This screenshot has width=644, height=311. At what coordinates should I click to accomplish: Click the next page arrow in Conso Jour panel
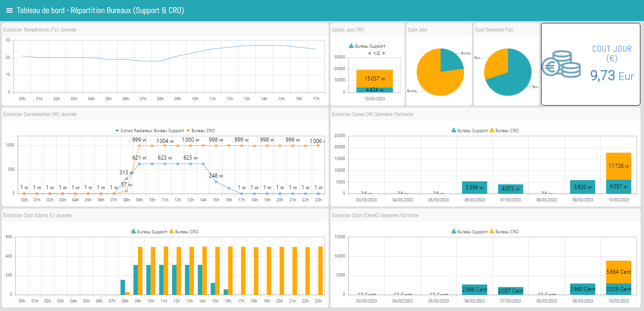[x=383, y=53]
